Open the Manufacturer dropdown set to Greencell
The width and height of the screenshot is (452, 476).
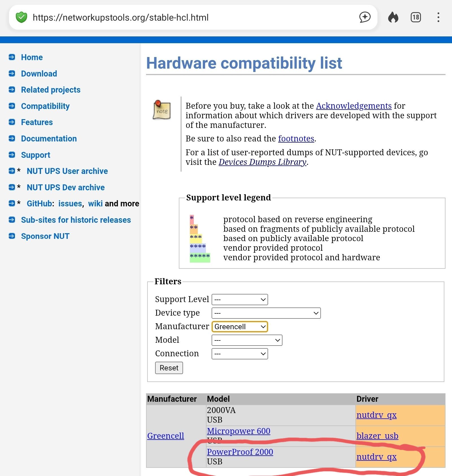(240, 327)
